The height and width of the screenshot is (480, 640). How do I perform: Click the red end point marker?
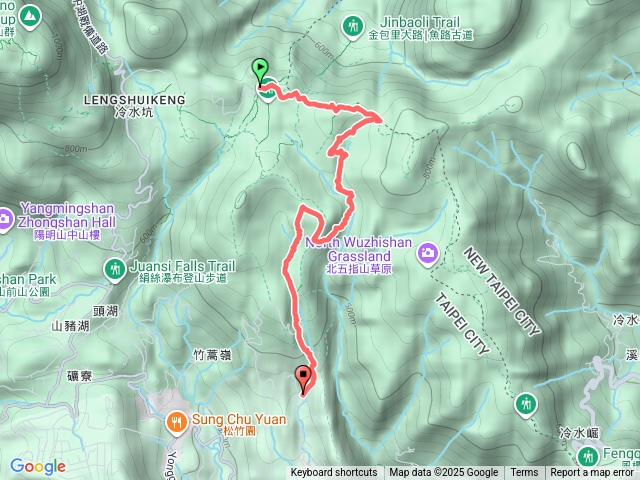click(x=303, y=380)
